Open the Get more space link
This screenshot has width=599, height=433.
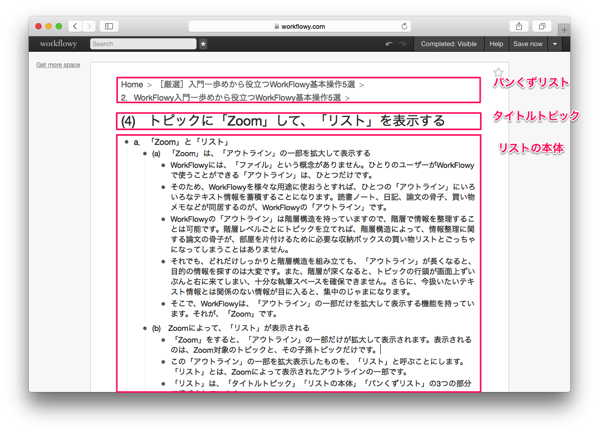[58, 65]
